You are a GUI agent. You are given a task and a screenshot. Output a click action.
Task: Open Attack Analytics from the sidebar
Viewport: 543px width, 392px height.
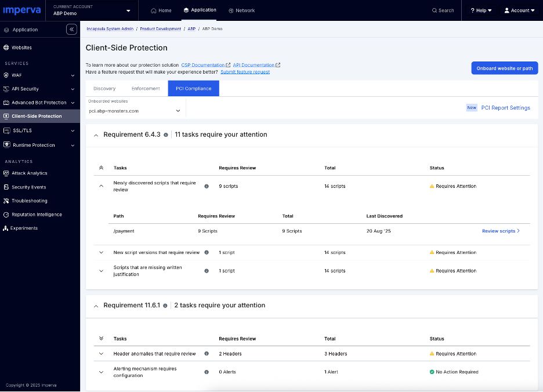coord(29,173)
